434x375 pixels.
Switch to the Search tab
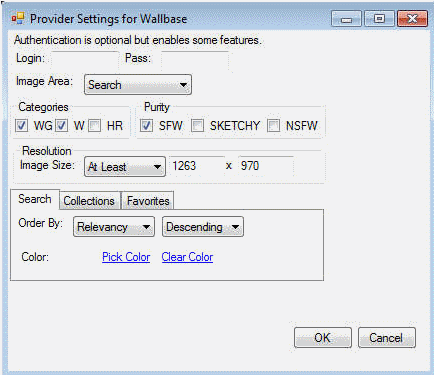click(x=35, y=199)
